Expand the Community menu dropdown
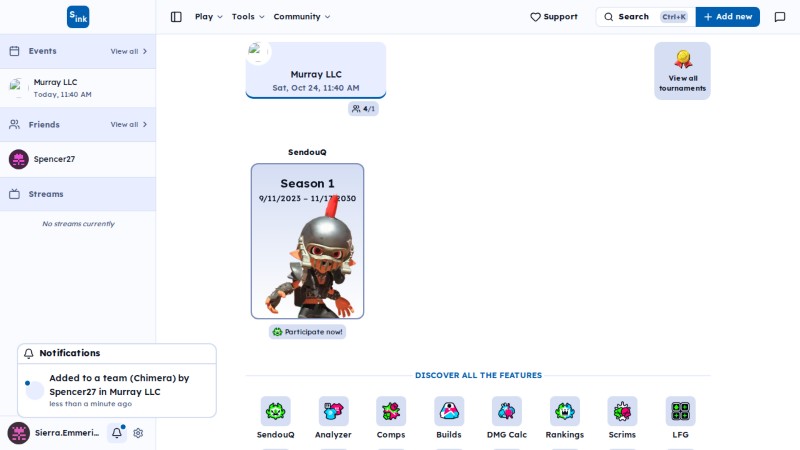 (x=302, y=17)
